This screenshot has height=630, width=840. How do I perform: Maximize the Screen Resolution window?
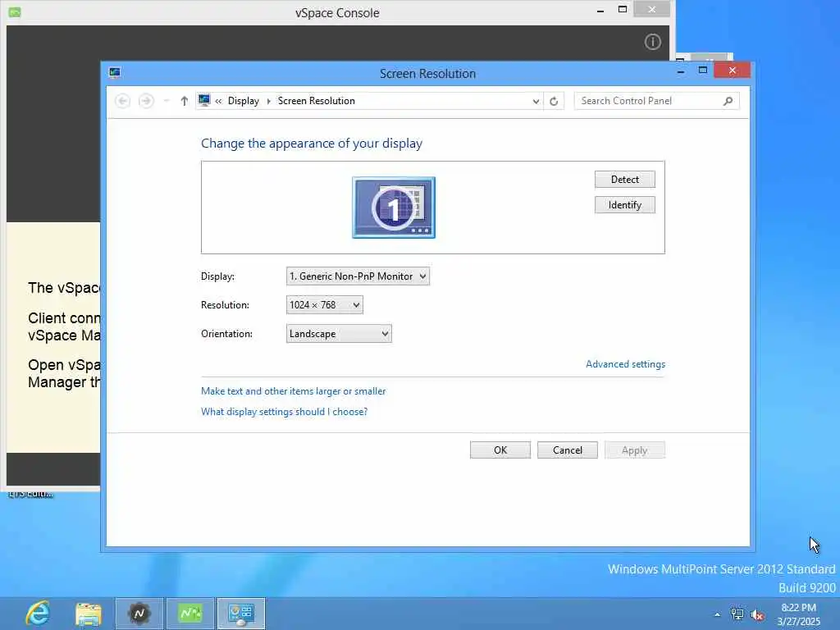[x=703, y=71]
